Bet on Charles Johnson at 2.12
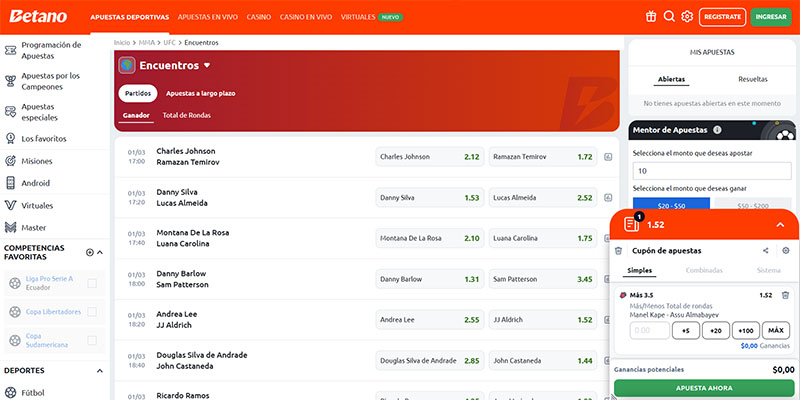Image resolution: width=800 pixels, height=400 pixels. (x=430, y=157)
